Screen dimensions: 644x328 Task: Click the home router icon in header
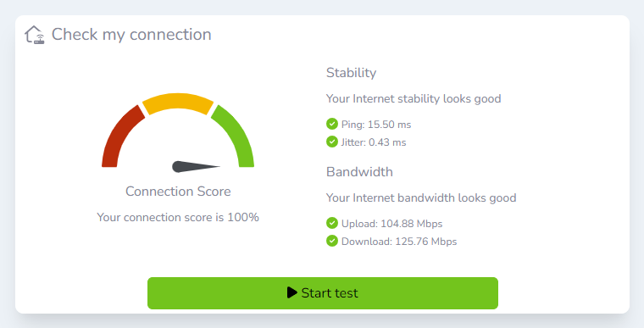[35, 35]
